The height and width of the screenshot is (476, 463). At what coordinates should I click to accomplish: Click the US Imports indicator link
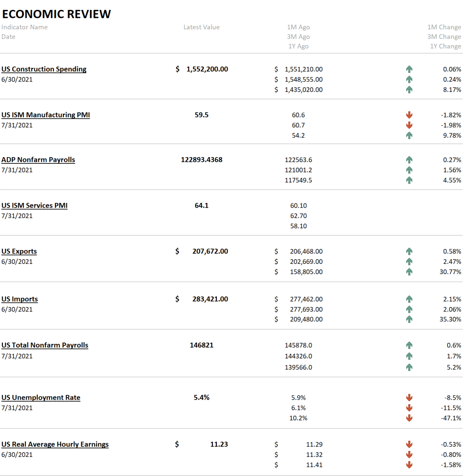coord(20,300)
